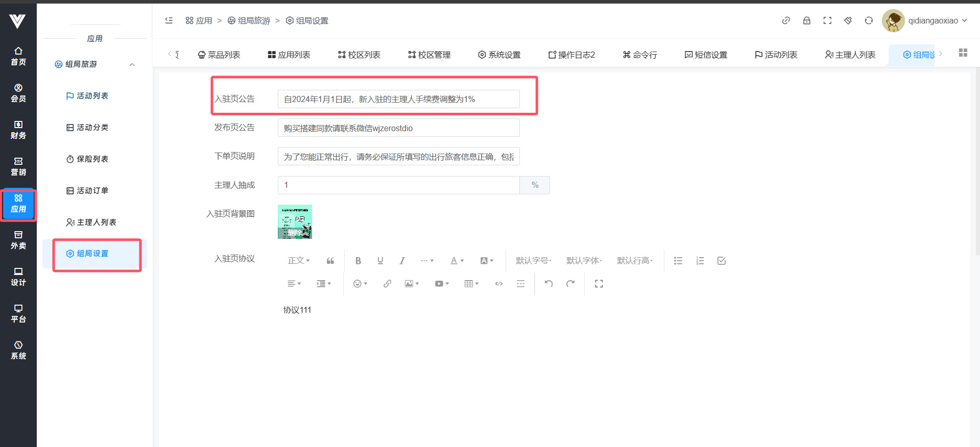Open the 默认字号 font size dropdown
Image resolution: width=980 pixels, height=447 pixels.
(x=533, y=261)
